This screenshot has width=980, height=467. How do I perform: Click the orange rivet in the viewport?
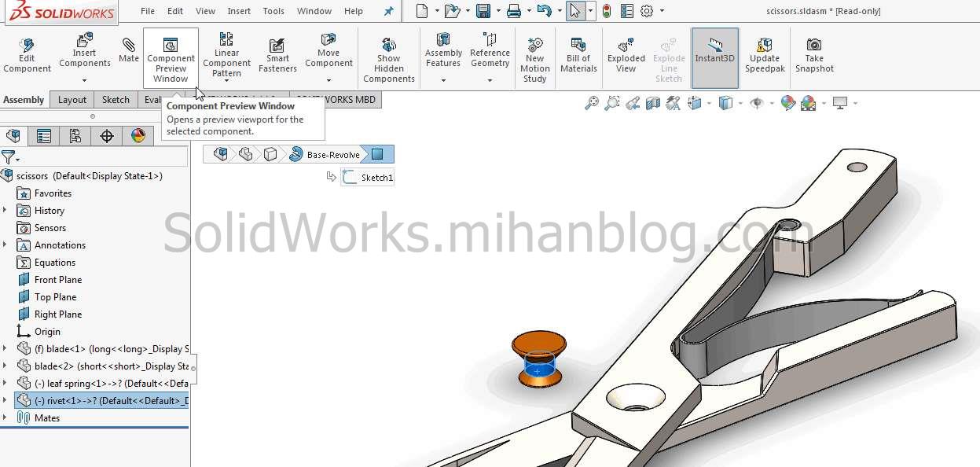pyautogui.click(x=538, y=359)
